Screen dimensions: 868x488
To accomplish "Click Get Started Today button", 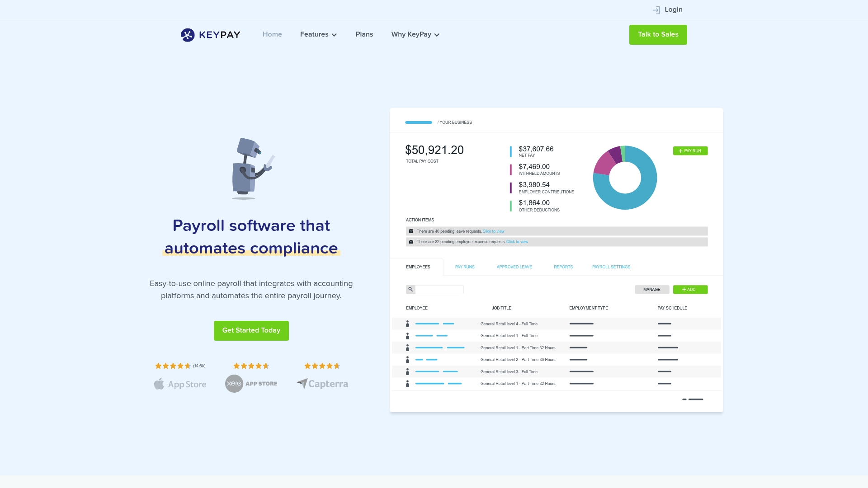I will pyautogui.click(x=251, y=331).
